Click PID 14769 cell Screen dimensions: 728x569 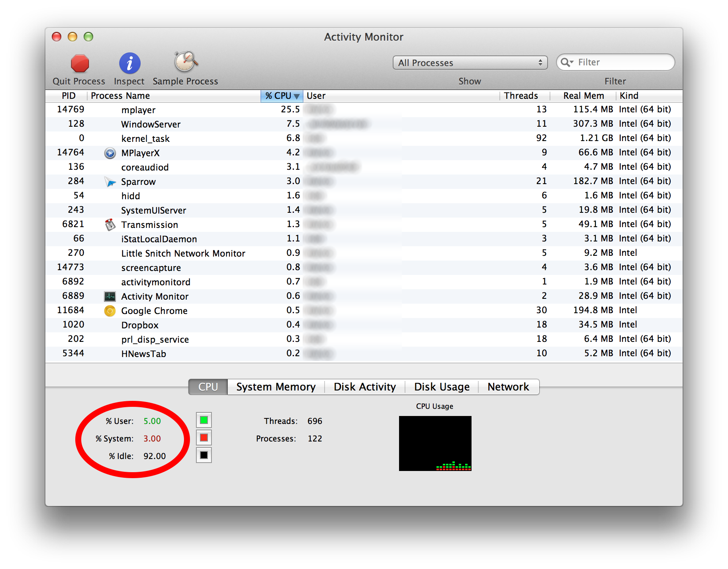click(70, 110)
